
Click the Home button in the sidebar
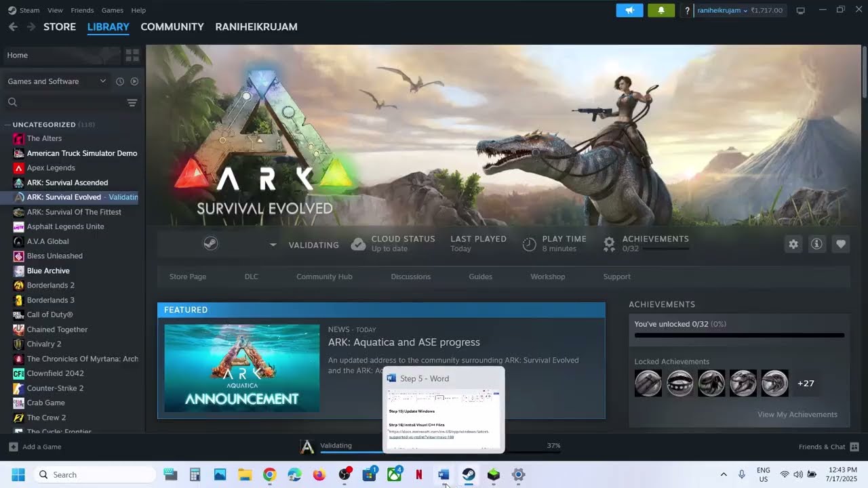[62, 55]
